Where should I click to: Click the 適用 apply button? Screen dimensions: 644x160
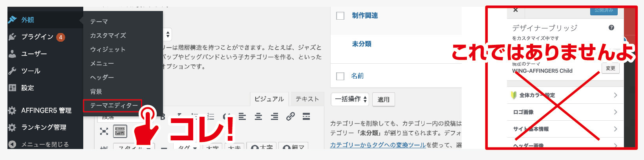coord(383,99)
